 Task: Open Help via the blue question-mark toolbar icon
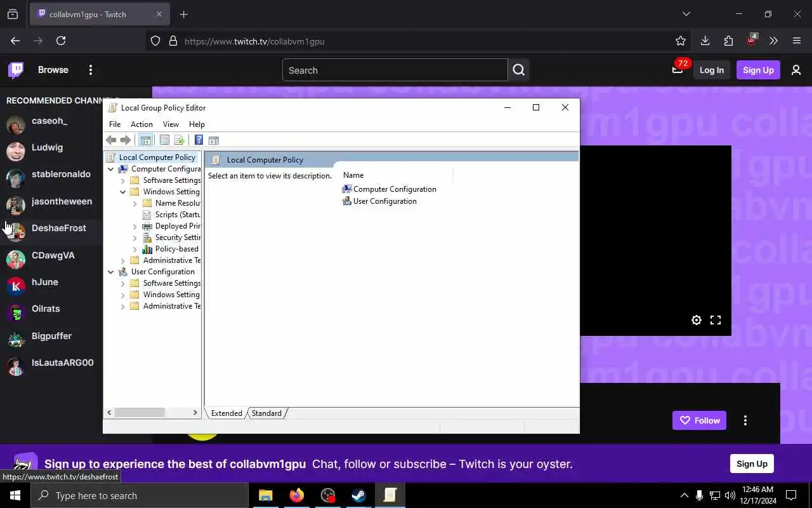pos(199,140)
